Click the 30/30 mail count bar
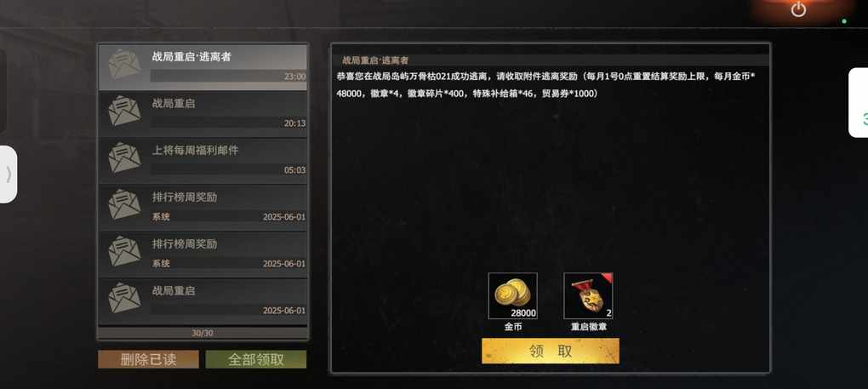The width and height of the screenshot is (868, 389). [x=203, y=333]
